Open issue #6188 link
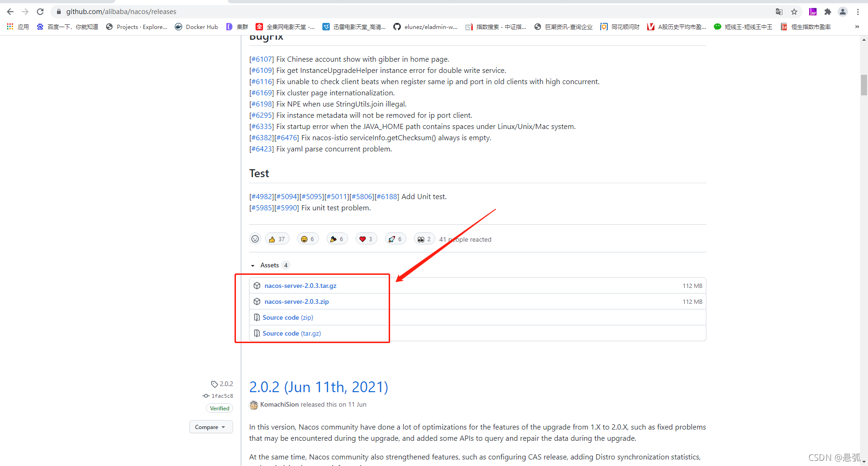Screen dimensions: 868x466 point(387,197)
